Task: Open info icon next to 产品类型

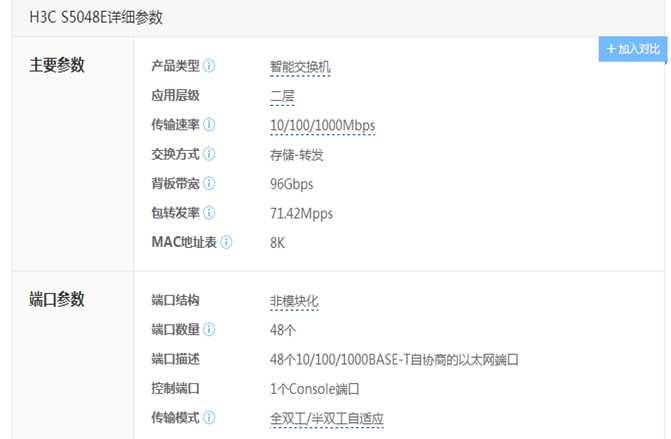Action: [209, 66]
